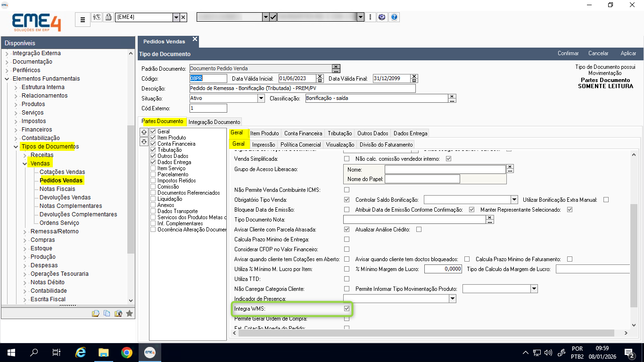
Task: Open Permite Informar Tipo Movimentação Produto dropdown
Action: pos(534,288)
